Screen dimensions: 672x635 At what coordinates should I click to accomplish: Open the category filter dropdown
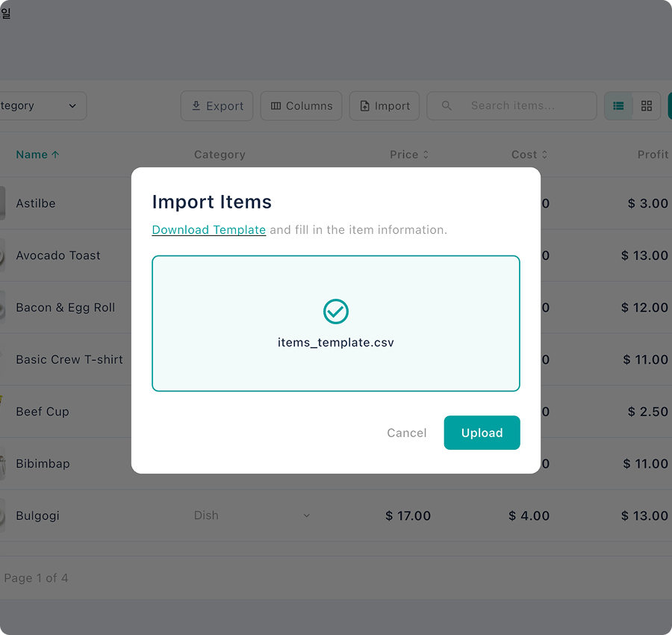(42, 105)
